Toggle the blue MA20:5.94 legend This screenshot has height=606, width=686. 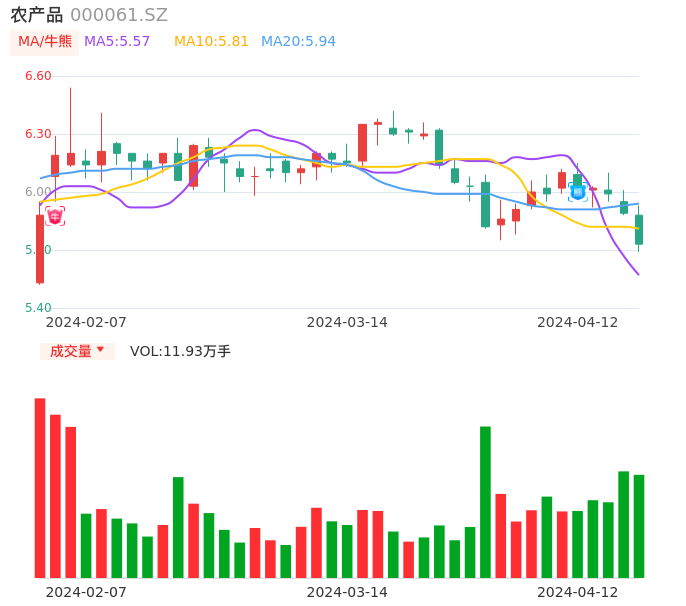298,42
